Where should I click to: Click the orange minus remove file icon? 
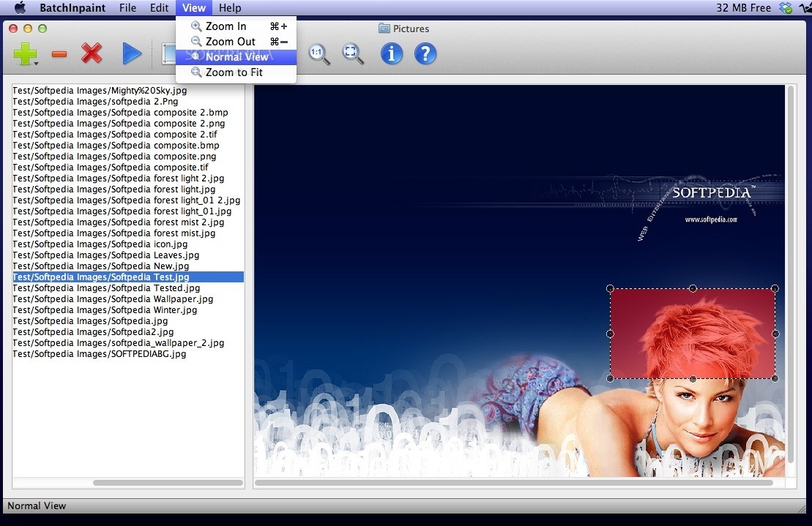pos(59,55)
